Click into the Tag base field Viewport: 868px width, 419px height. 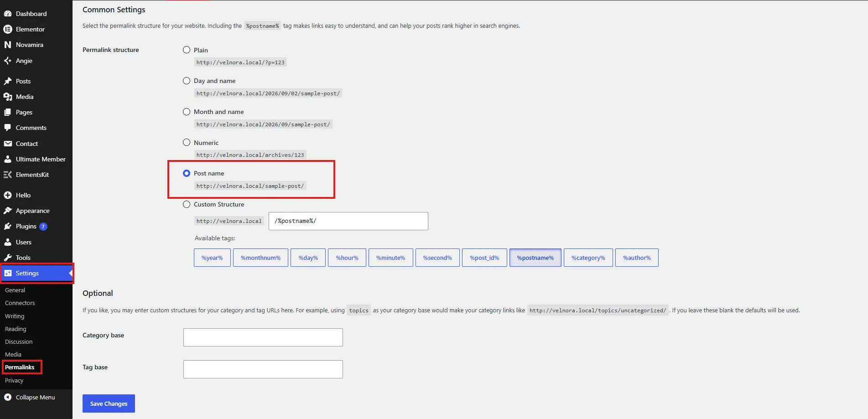coord(263,369)
